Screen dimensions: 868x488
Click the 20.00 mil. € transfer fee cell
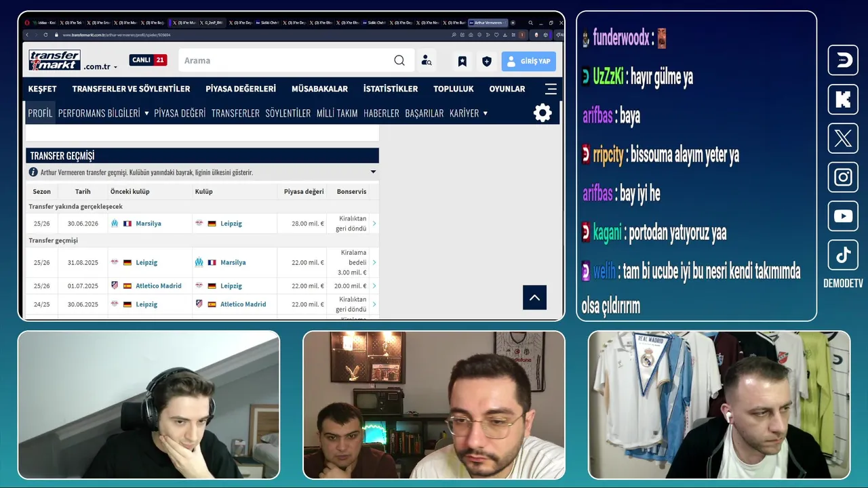click(351, 285)
